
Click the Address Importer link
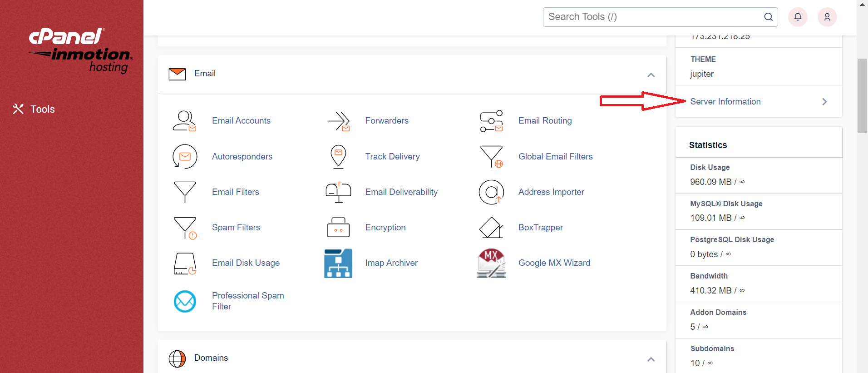[x=551, y=192]
